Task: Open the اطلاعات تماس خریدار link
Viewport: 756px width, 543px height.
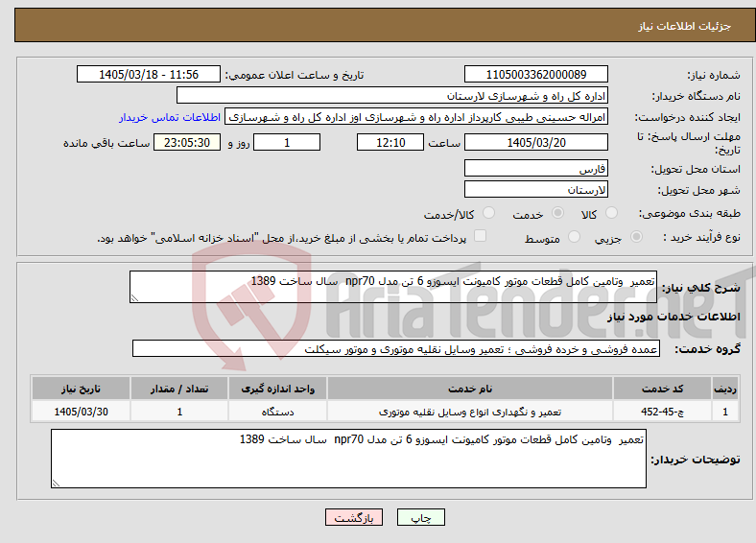Action: coord(170,117)
